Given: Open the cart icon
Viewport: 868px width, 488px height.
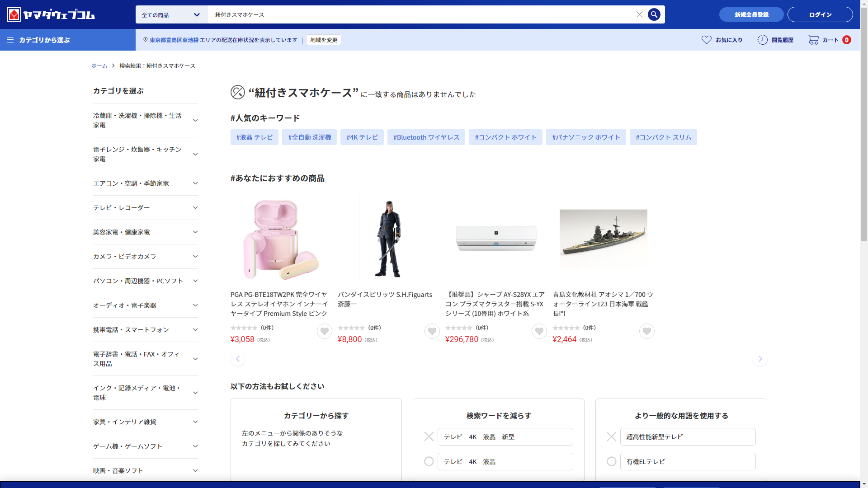Looking at the screenshot, I should pos(813,40).
